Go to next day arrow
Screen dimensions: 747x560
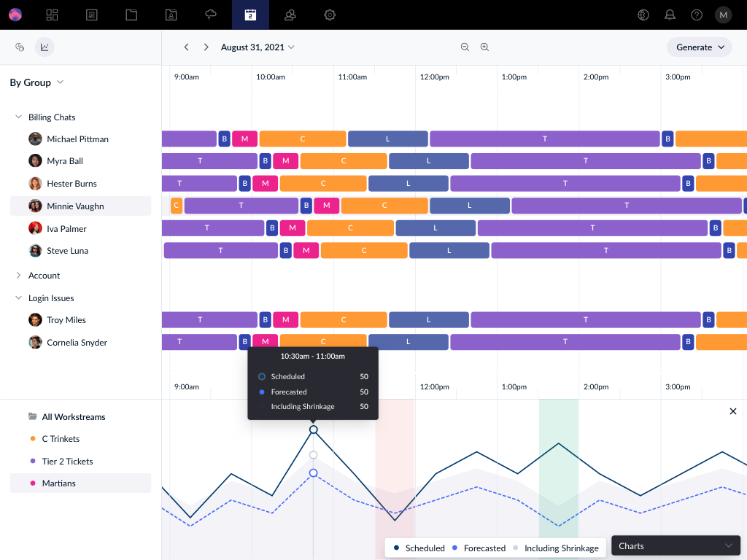pos(206,47)
